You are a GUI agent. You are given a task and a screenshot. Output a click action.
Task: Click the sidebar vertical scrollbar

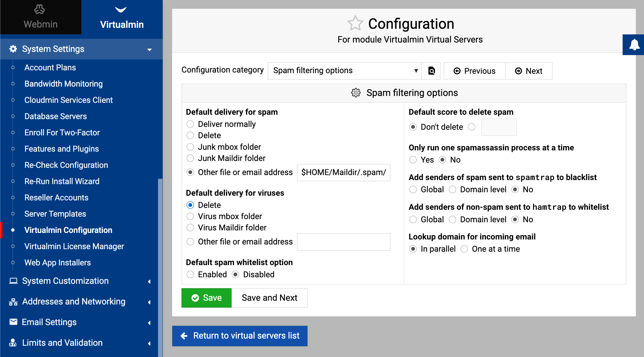click(160, 266)
